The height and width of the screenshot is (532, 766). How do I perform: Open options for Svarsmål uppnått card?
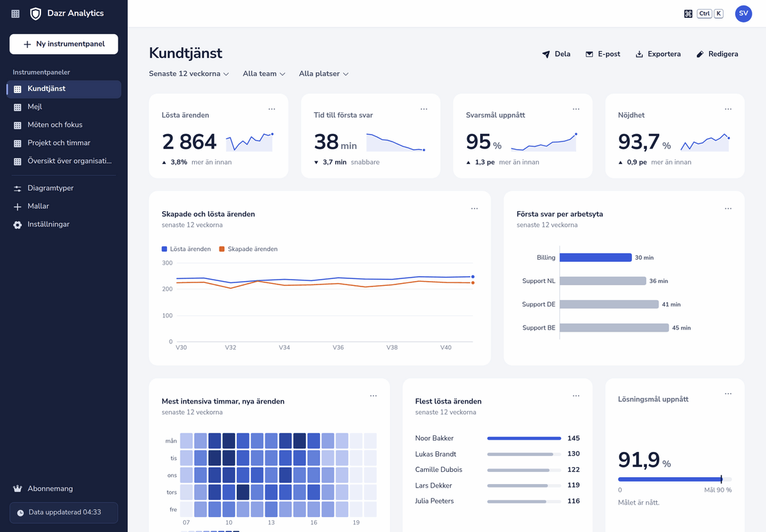pyautogui.click(x=576, y=109)
